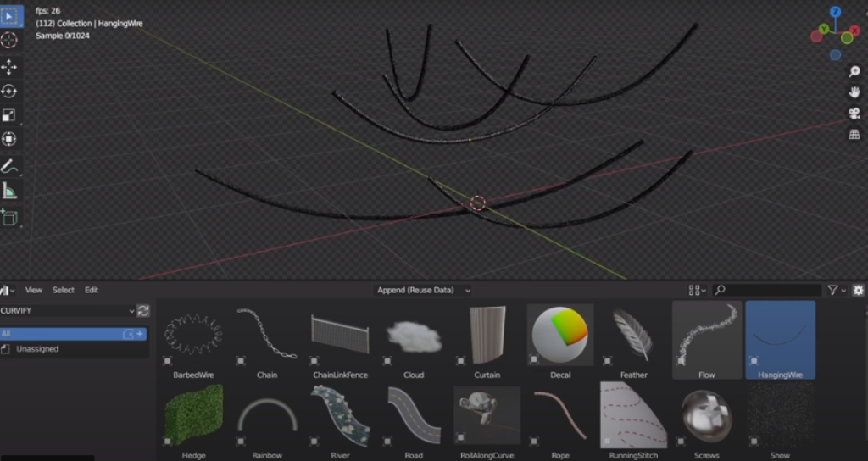Select the Rainbow asset

(x=267, y=422)
